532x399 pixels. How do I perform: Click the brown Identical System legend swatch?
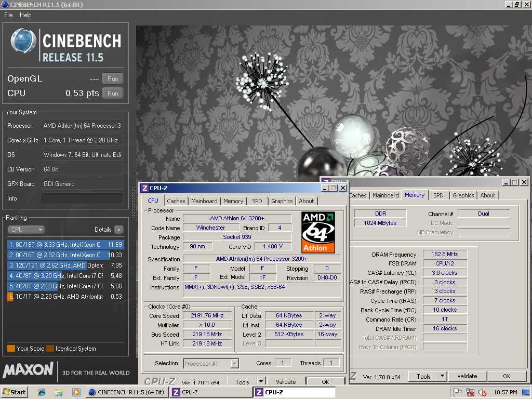pos(50,349)
